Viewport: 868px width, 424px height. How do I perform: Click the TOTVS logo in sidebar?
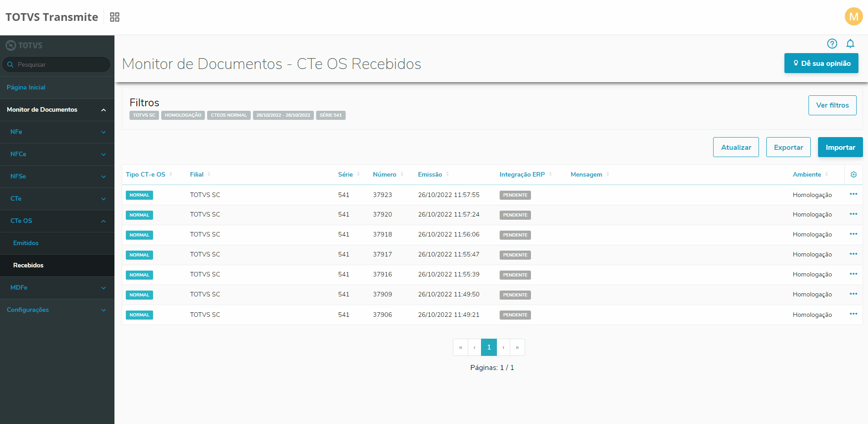(24, 45)
